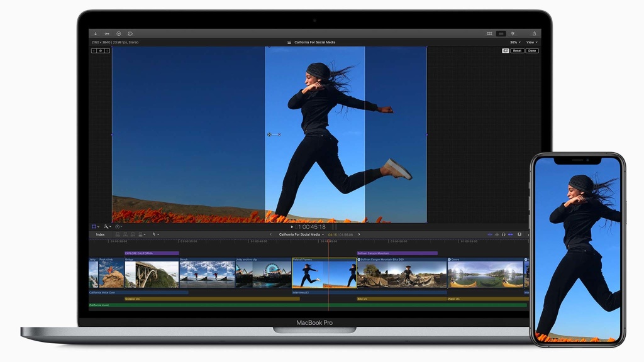Click the Share icon in the toolbar
This screenshot has width=644, height=362.
[x=535, y=33]
